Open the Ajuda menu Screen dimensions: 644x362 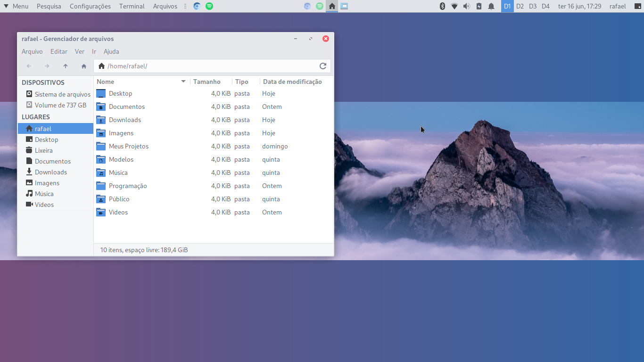(x=111, y=51)
